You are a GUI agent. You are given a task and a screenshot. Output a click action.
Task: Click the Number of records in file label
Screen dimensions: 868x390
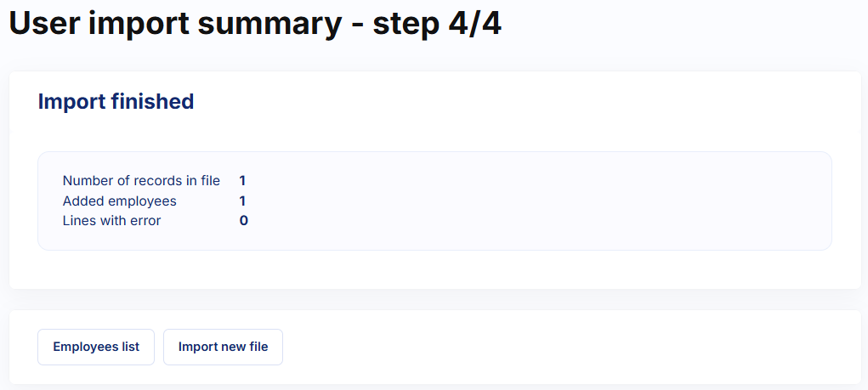[141, 181]
